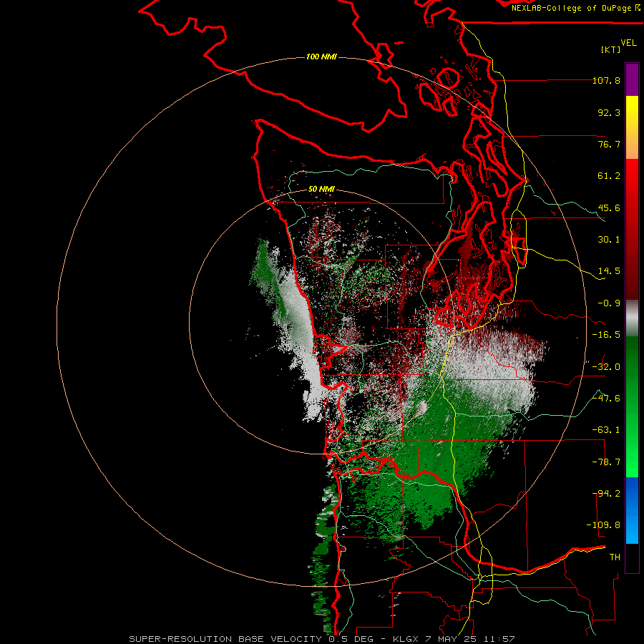This screenshot has width=644, height=644.
Task: Click the -63.1 legend value
Action: tap(606, 430)
